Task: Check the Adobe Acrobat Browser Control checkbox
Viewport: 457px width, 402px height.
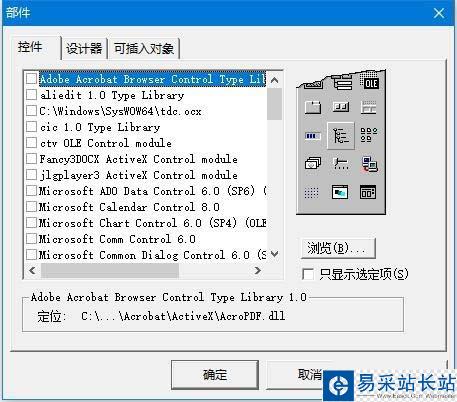Action: [31, 79]
